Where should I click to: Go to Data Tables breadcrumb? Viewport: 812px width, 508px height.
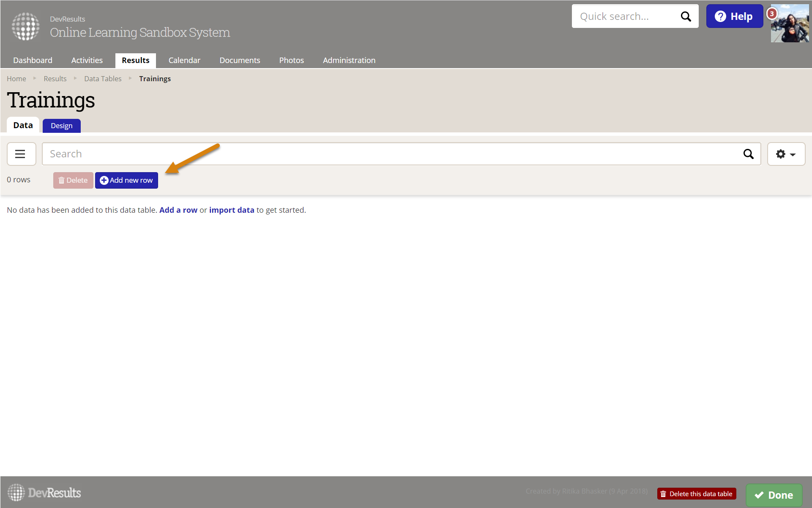point(103,79)
